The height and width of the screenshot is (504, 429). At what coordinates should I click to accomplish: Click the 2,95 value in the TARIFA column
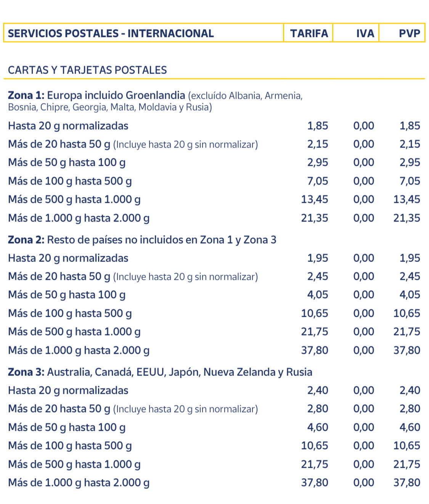click(x=318, y=162)
